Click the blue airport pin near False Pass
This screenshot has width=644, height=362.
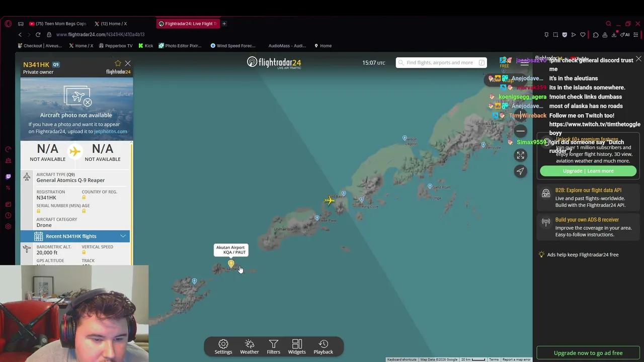pyautogui.click(x=317, y=218)
